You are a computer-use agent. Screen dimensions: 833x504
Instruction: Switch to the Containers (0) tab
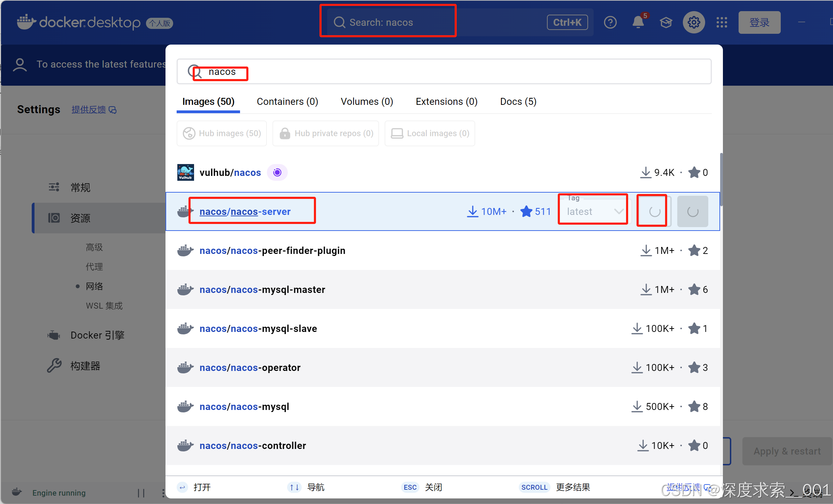287,102
